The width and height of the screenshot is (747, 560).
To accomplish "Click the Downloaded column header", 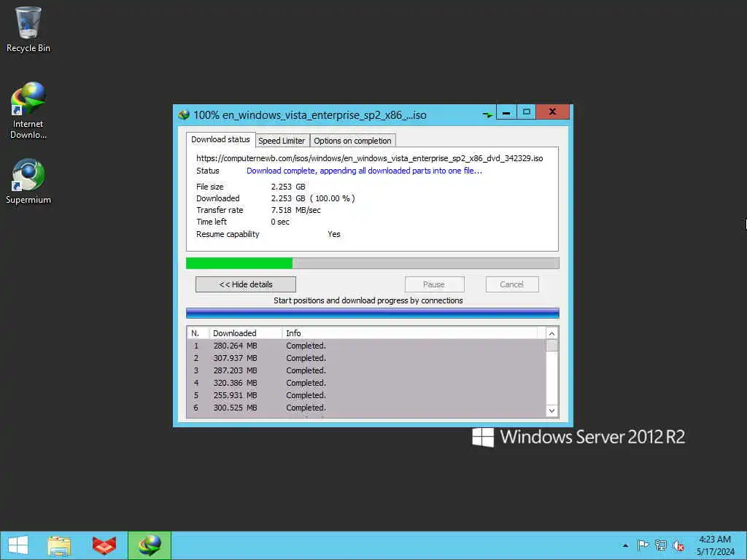I will pos(246,333).
